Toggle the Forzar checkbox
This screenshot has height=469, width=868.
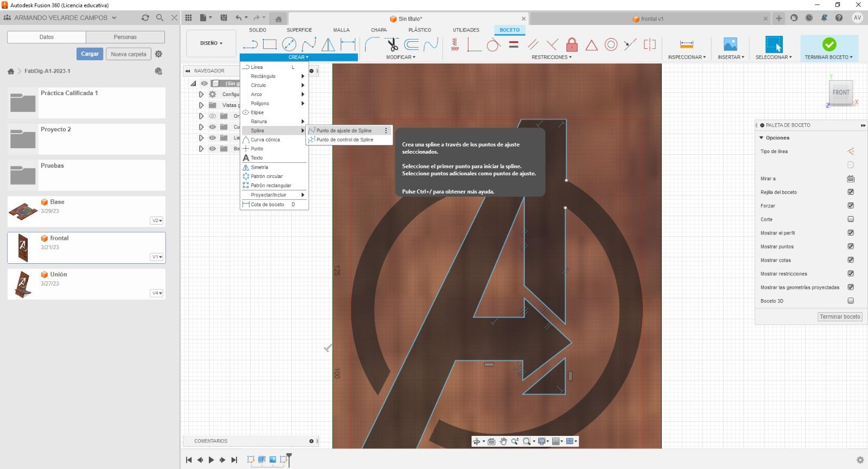coord(851,206)
